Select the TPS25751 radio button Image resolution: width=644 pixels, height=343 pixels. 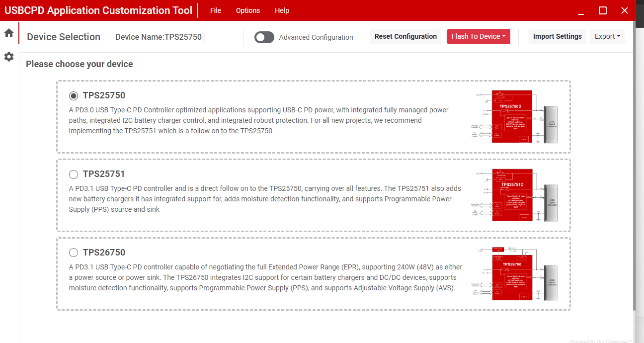[74, 174]
